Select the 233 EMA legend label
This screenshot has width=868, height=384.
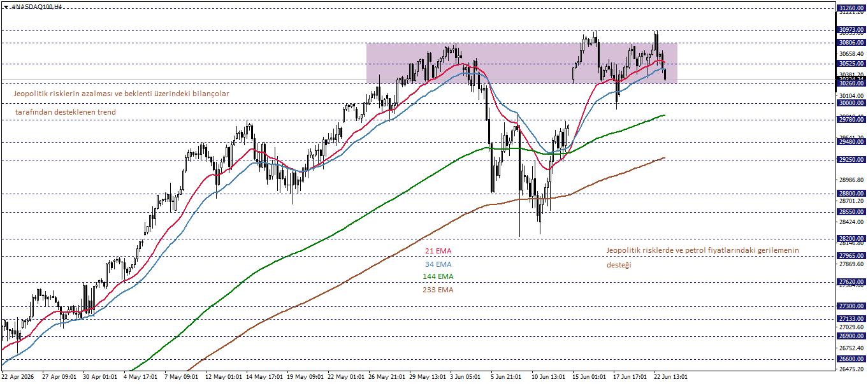438,290
